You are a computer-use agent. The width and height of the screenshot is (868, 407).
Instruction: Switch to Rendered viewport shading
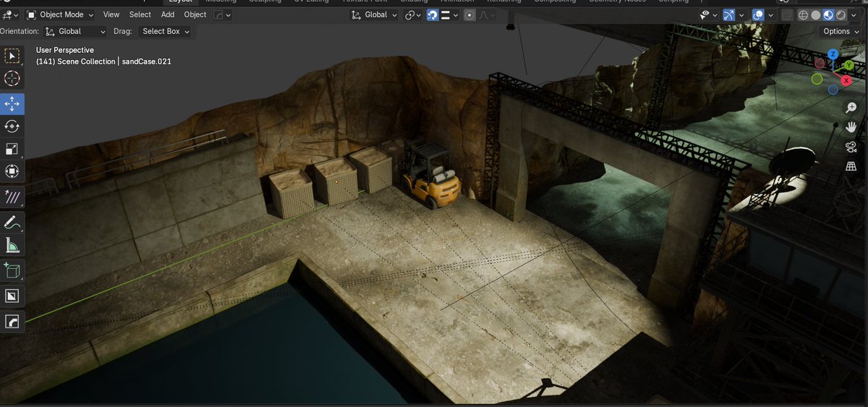[x=842, y=14]
